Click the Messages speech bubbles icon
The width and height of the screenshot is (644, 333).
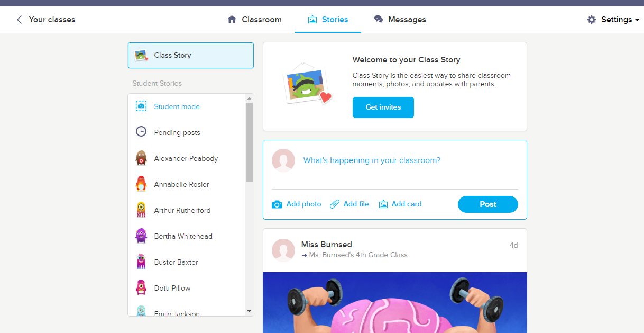point(379,20)
